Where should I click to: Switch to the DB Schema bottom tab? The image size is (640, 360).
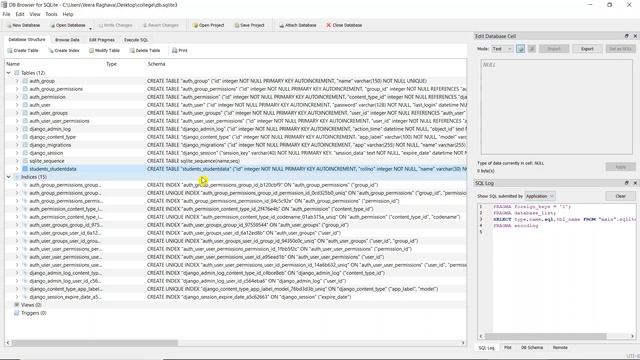[x=532, y=348]
